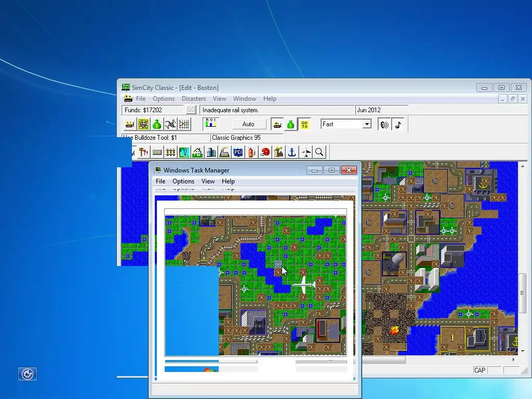
Task: Open the Window menu
Action: (245, 98)
